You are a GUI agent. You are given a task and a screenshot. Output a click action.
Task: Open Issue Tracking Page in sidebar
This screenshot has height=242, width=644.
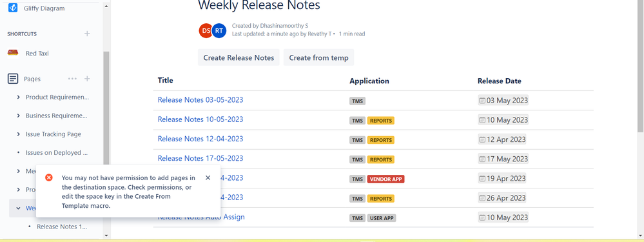pos(54,134)
